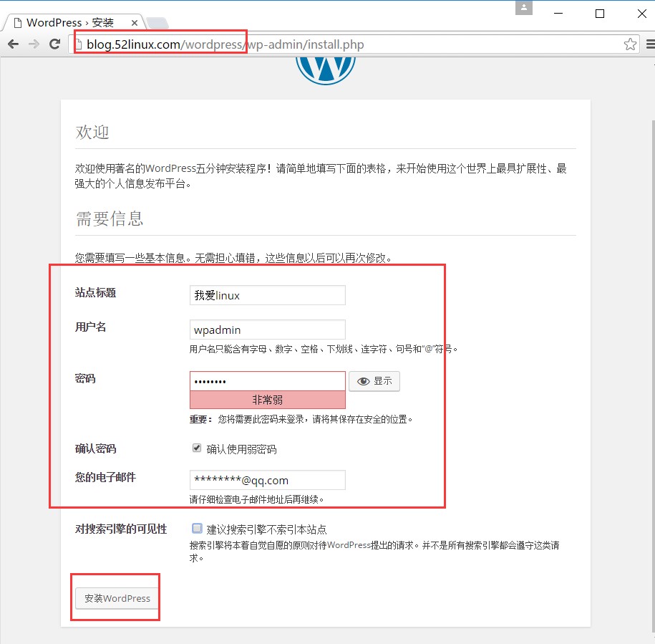Uncheck 确认使用弱密码 checkbox
Viewport: 655px width, 644px height.
(x=197, y=448)
